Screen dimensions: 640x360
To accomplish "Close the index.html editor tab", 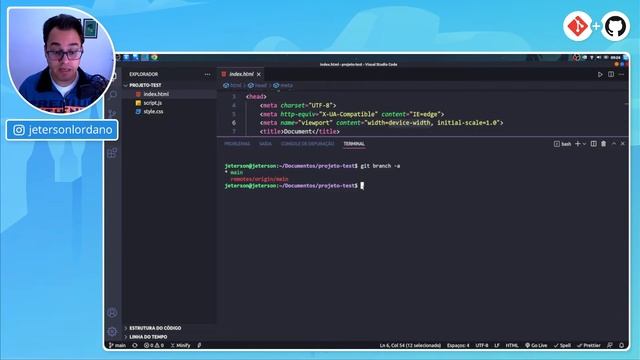I will click(x=259, y=74).
